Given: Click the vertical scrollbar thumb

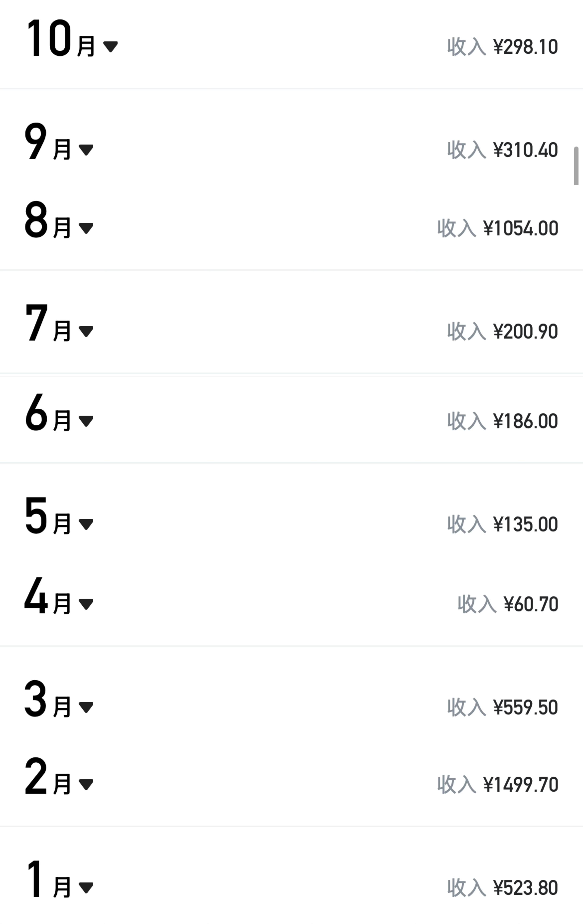Looking at the screenshot, I should [x=576, y=166].
